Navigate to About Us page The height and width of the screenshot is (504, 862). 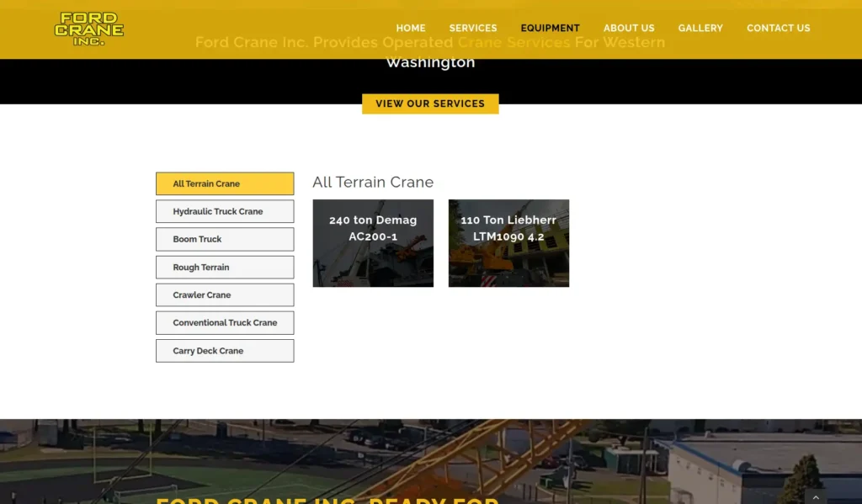point(629,28)
